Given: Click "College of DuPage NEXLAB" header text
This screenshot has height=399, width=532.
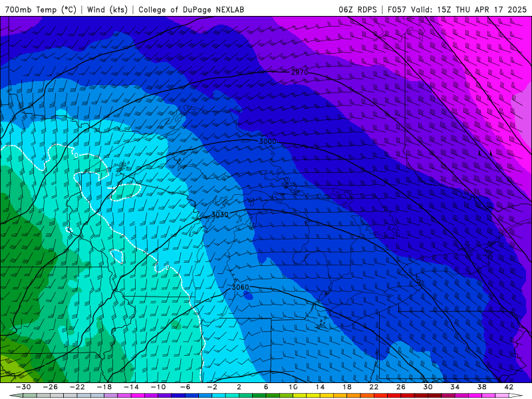Looking at the screenshot, I should click(x=191, y=9).
